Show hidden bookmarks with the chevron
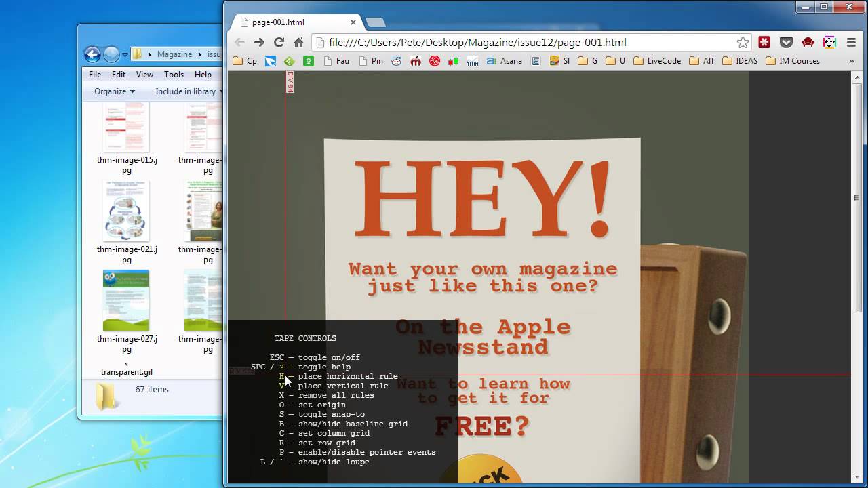868x488 pixels. coord(851,61)
